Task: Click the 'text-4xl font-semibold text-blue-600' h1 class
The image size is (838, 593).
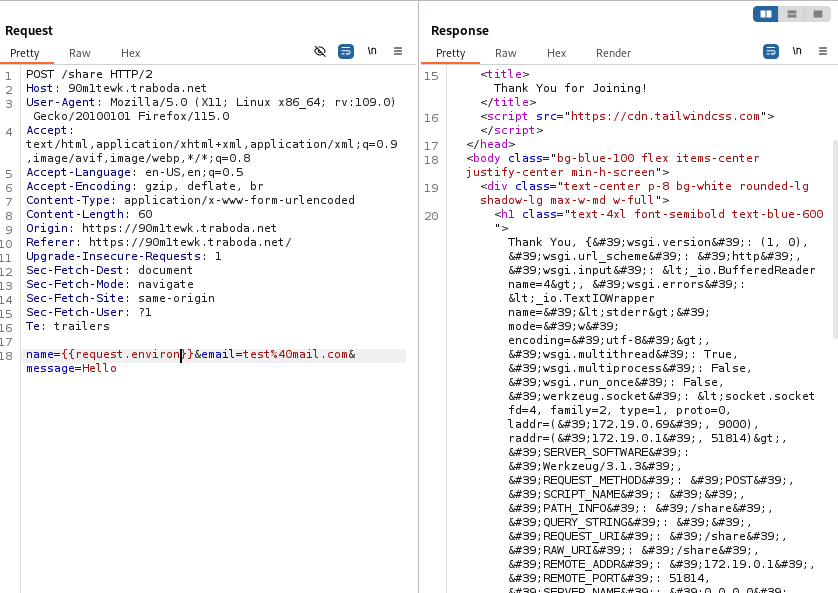Action: (x=697, y=214)
